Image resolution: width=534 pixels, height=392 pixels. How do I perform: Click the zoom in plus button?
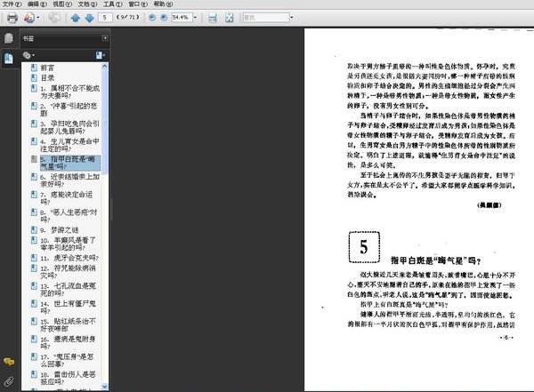[164, 18]
